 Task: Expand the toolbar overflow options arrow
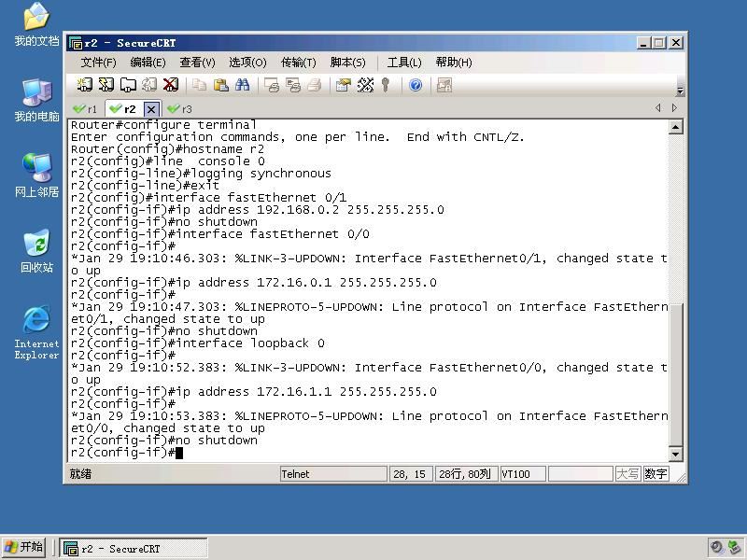coord(681,91)
